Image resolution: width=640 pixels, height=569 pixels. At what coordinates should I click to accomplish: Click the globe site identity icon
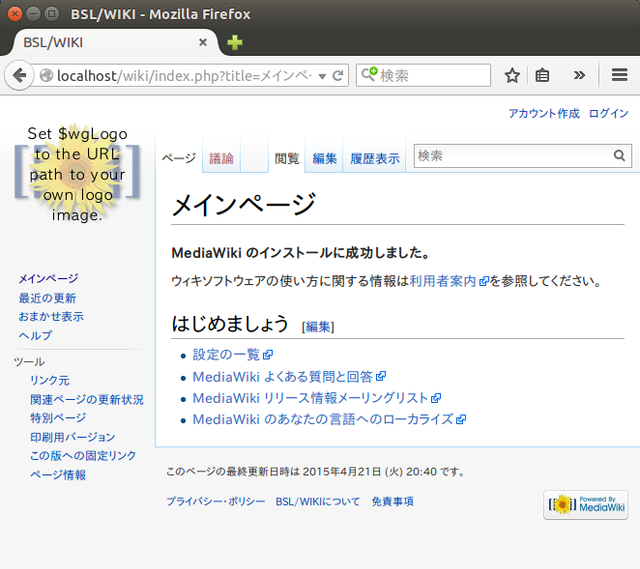[46, 76]
